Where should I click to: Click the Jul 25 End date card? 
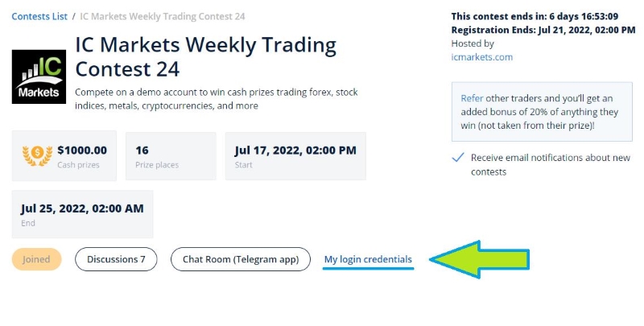click(83, 214)
